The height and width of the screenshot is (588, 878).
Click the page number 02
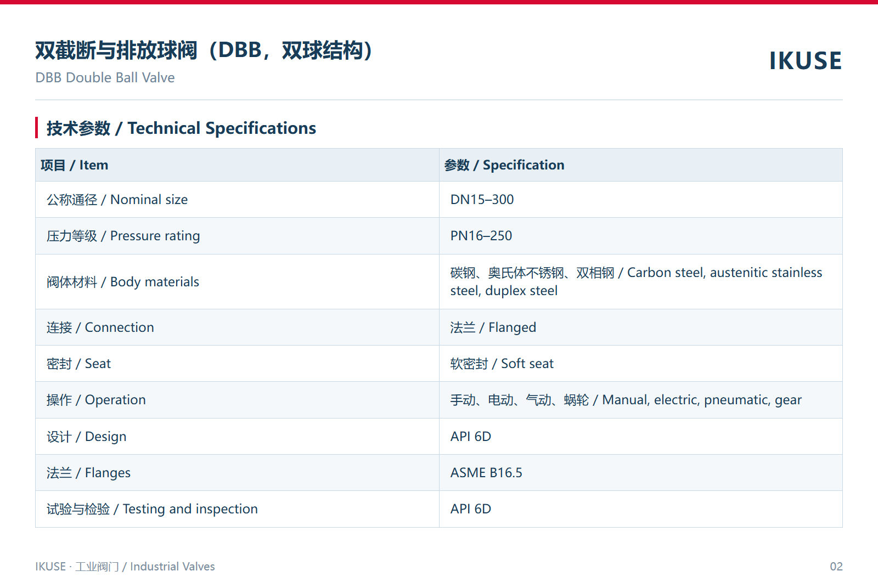(x=836, y=567)
